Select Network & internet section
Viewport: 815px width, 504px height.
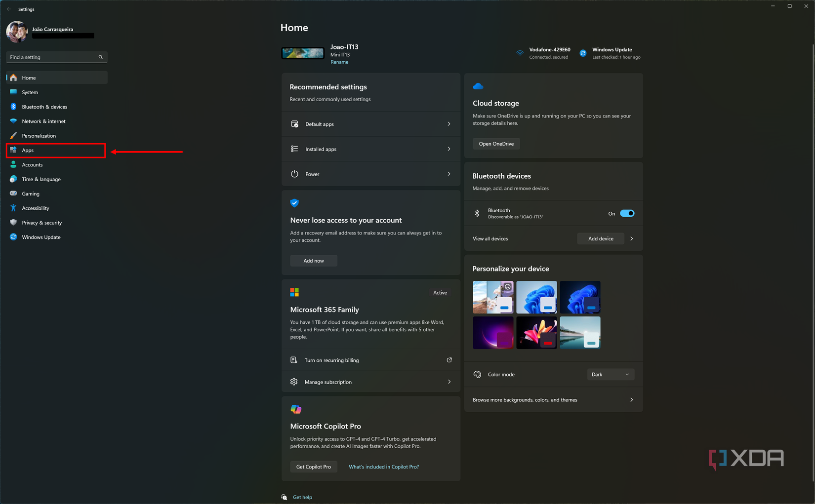(57, 121)
